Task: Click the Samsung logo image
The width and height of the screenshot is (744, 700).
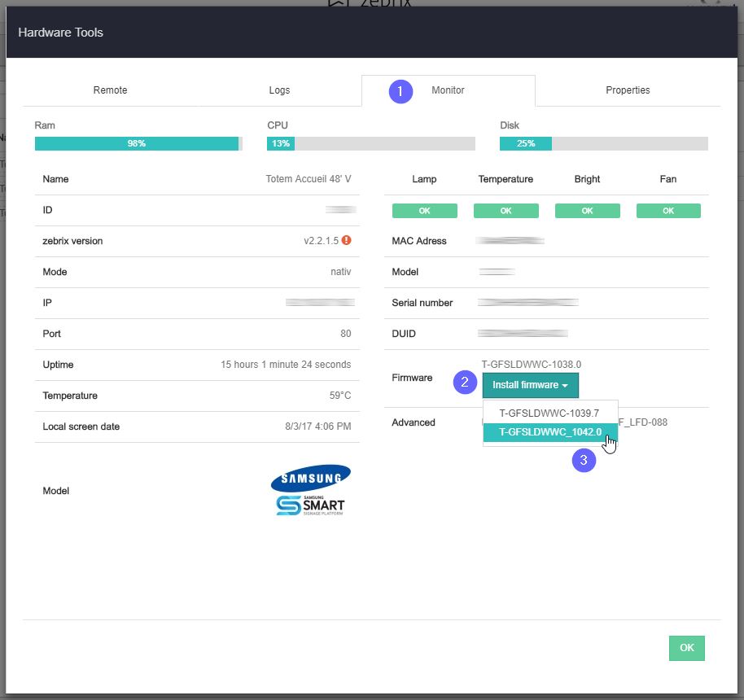Action: coord(311,478)
